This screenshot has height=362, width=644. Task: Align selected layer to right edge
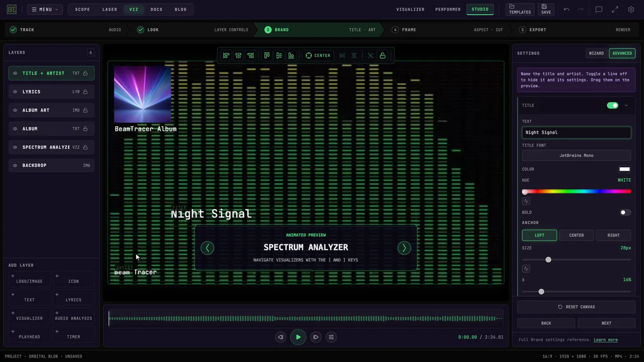point(251,55)
